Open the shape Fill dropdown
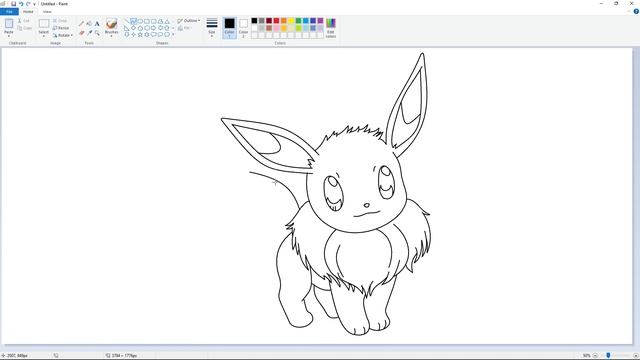Image resolution: width=640 pixels, height=360 pixels. 185,28
